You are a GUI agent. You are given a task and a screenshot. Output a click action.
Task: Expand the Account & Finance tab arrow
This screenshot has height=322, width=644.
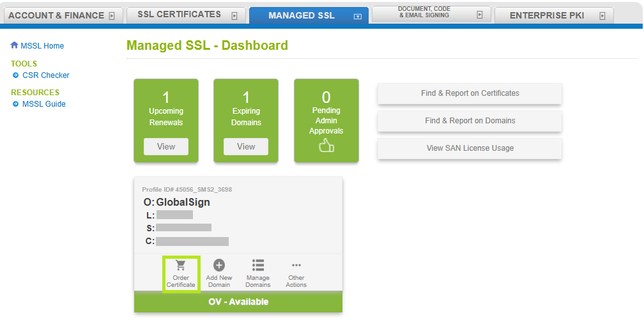pos(111,16)
